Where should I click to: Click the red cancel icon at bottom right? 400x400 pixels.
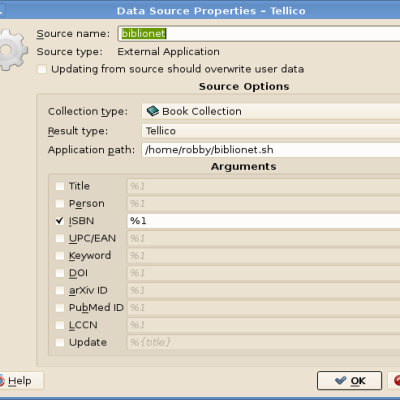pyautogui.click(x=397, y=380)
